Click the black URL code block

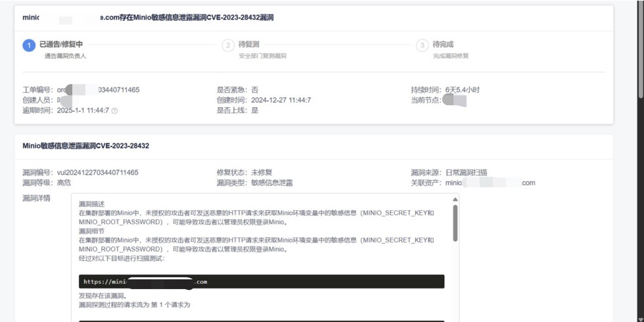tap(262, 282)
